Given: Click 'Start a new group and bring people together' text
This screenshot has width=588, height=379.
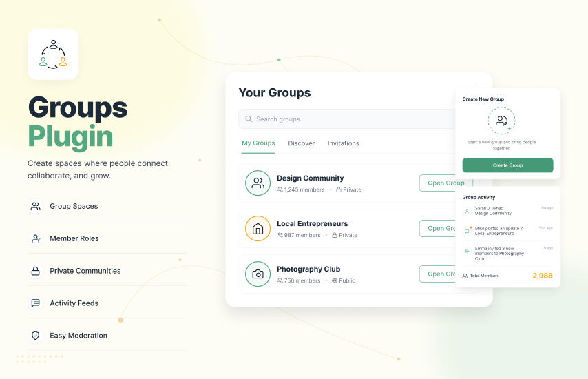Looking at the screenshot, I should point(501,145).
